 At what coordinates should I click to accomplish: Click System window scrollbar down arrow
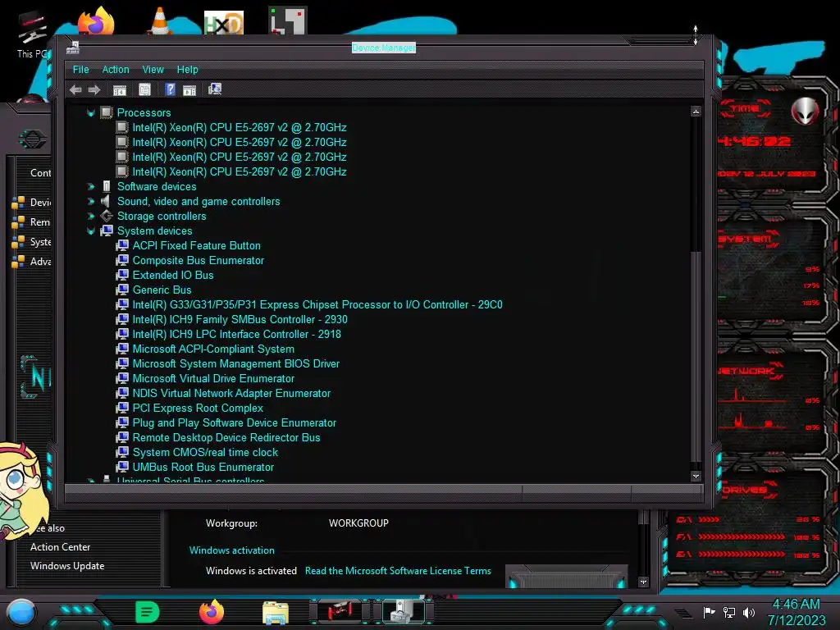pos(643,582)
